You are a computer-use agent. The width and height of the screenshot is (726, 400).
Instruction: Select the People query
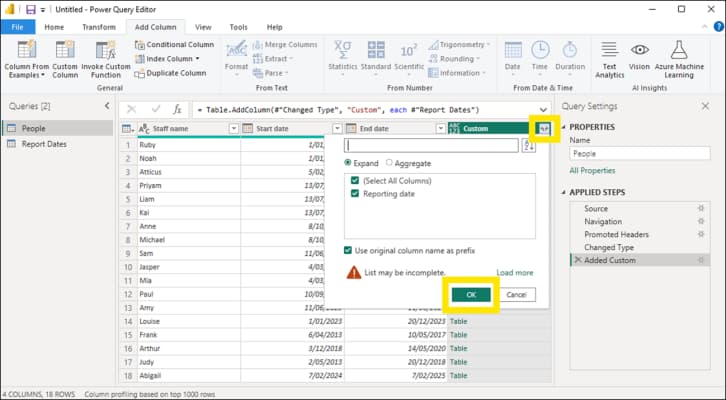coord(57,128)
